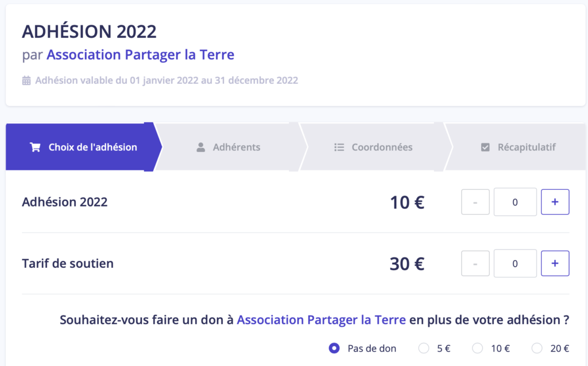Select the Choix de l'adhésion step

[83, 147]
